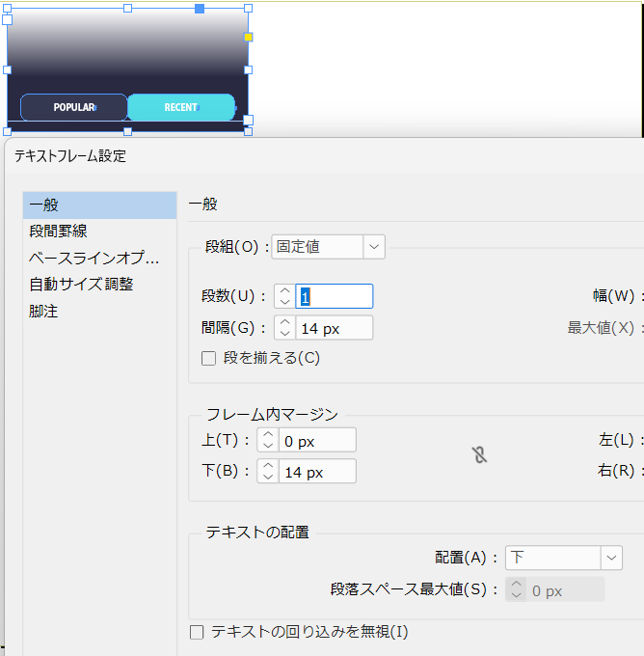The image size is (644, 656).
Task: Click the up/down arrows beside 間隔(G)
Action: coord(284,328)
